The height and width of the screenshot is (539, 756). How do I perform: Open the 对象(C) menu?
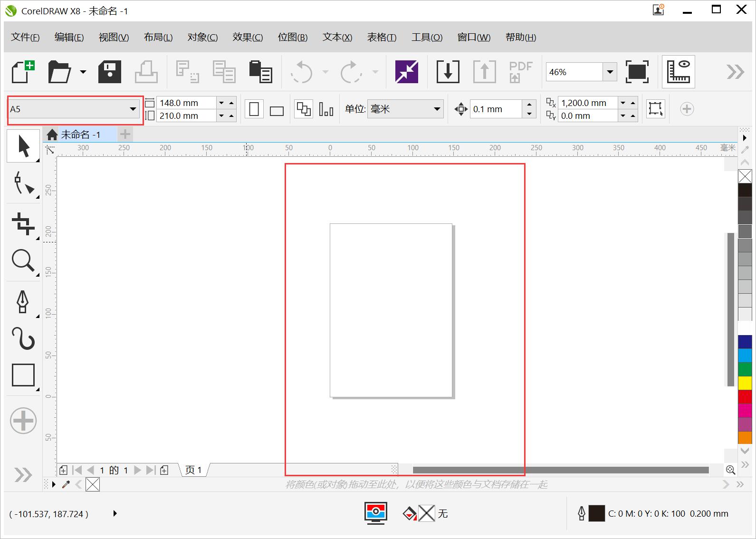[202, 37]
